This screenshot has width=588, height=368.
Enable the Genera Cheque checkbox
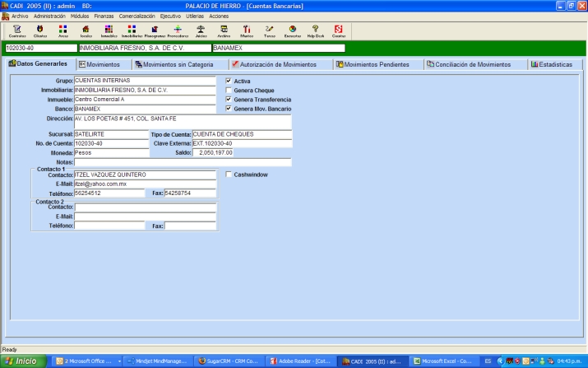click(x=229, y=90)
